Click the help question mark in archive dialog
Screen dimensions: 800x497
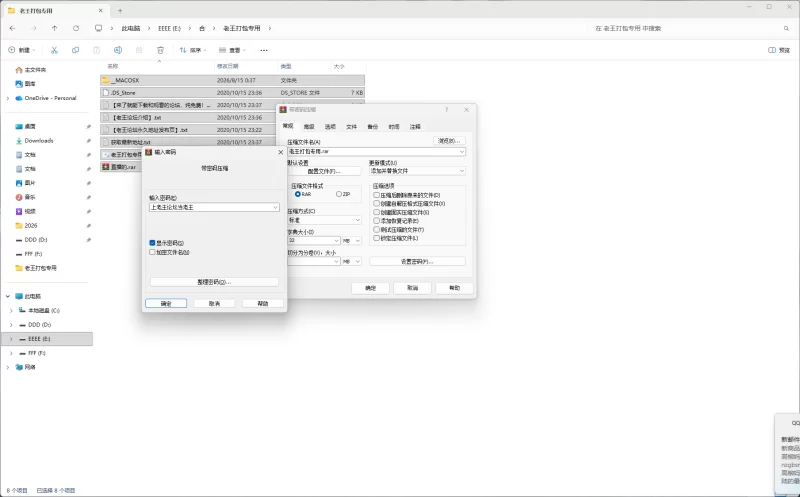446,110
